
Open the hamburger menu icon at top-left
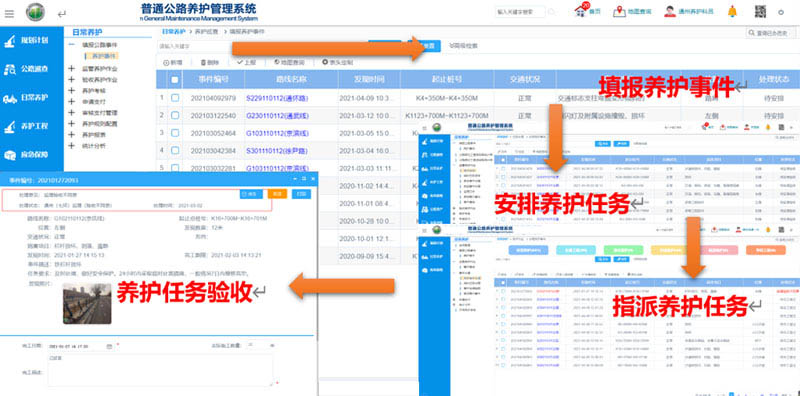(9, 14)
